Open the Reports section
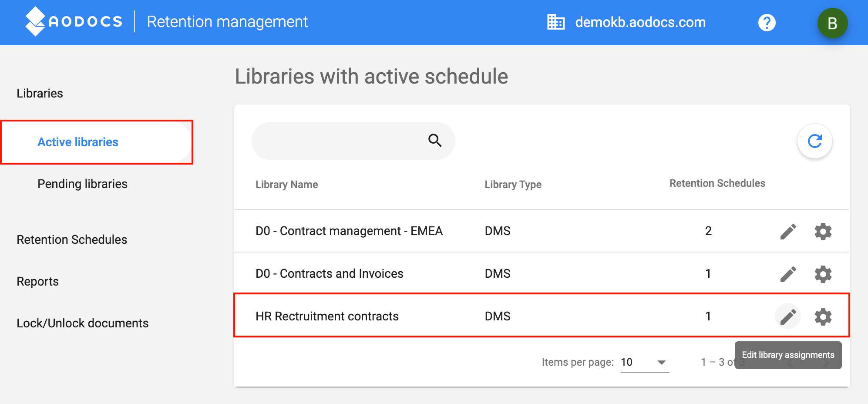The height and width of the screenshot is (404, 868). click(37, 281)
